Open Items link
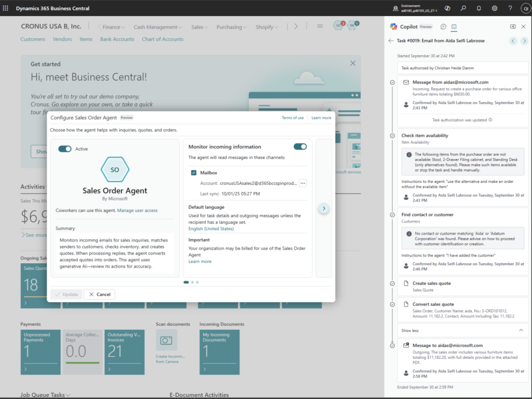 (x=86, y=39)
